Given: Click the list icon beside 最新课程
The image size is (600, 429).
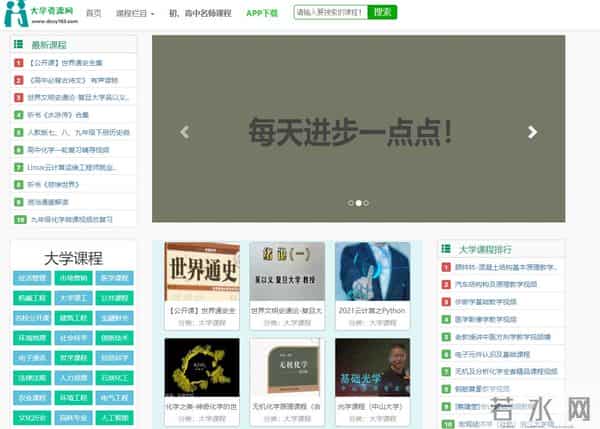Looking at the screenshot, I should tap(18, 44).
